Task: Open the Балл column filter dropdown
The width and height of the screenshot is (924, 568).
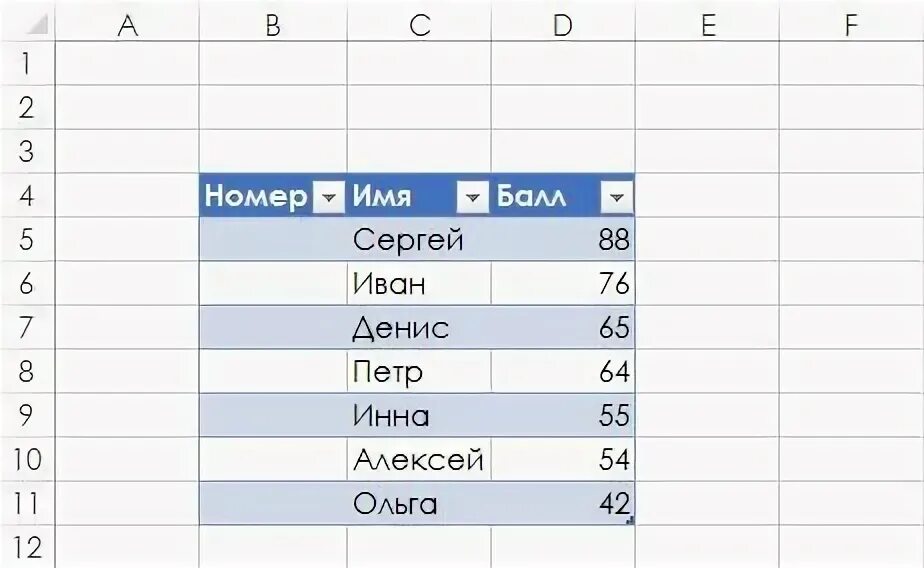Action: 616,197
